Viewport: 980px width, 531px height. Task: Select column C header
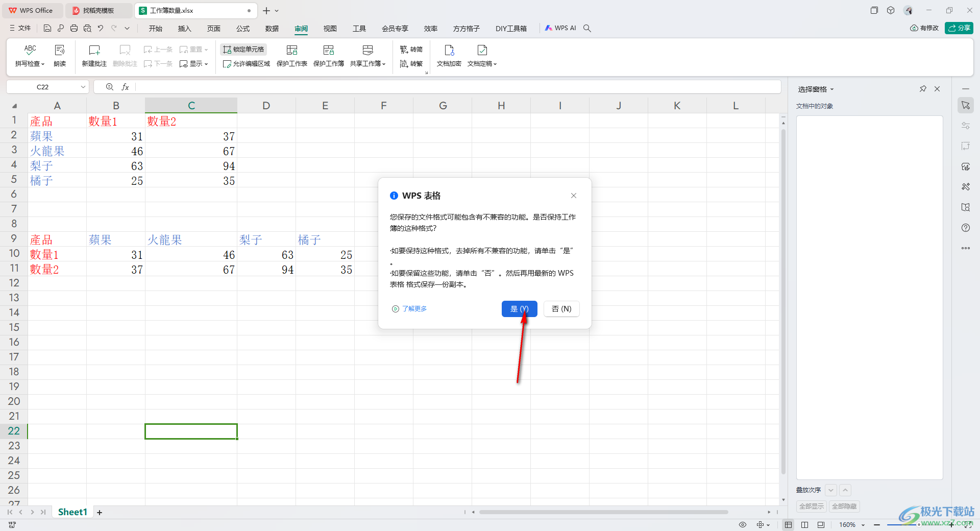[191, 106]
